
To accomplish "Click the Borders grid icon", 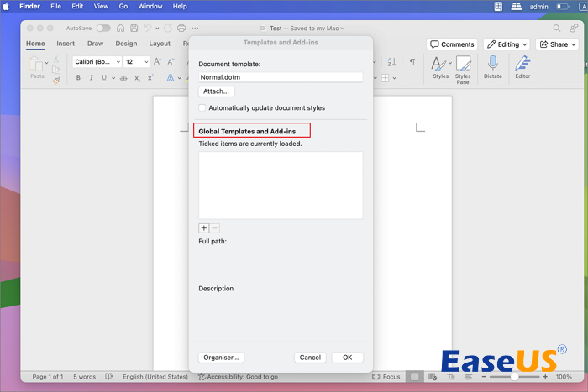I will (x=385, y=78).
